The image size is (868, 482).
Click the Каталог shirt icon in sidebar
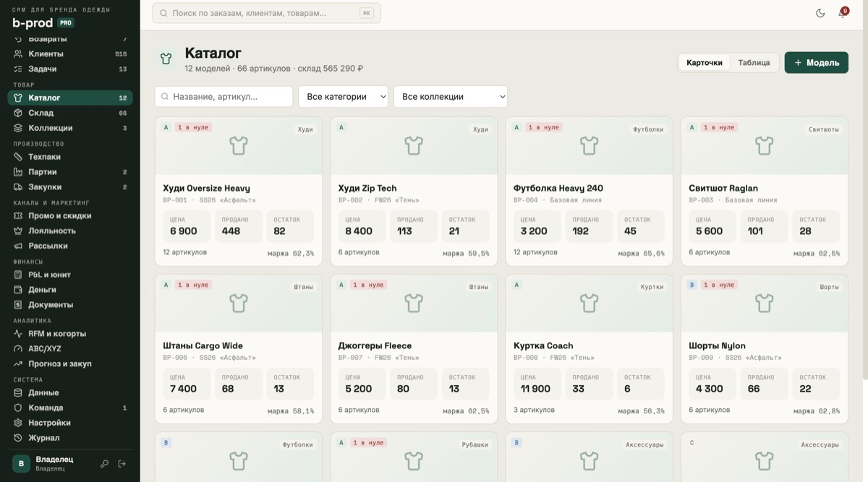[x=18, y=98]
